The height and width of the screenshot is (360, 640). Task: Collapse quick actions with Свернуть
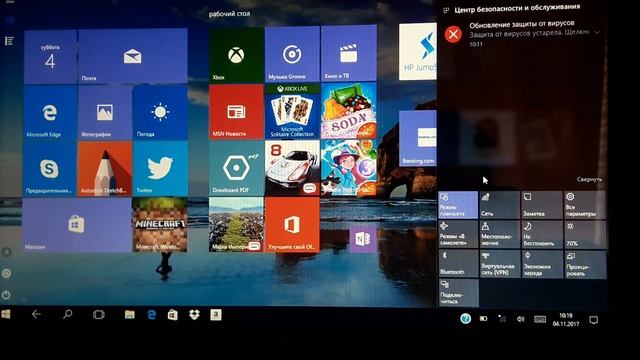point(589,179)
